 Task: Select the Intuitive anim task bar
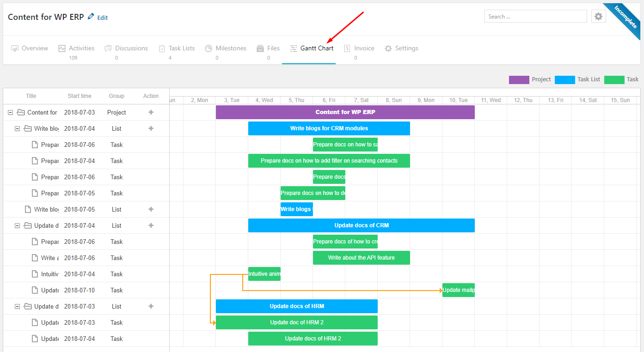[x=264, y=274]
